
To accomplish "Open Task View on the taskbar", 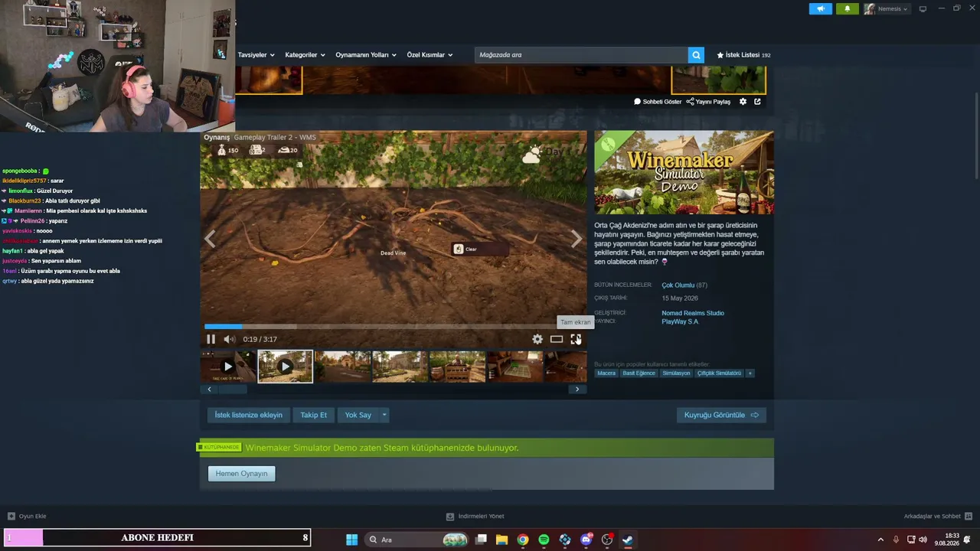I will pyautogui.click(x=481, y=540).
